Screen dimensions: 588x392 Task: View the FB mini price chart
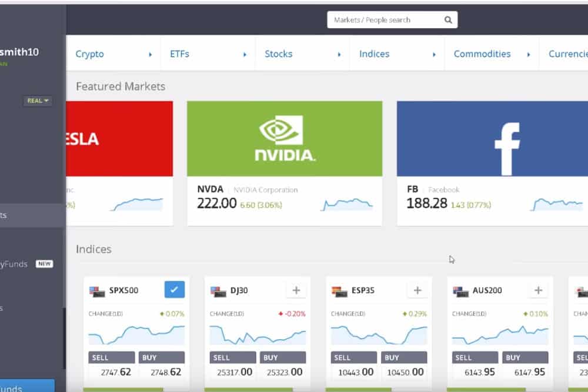[x=556, y=205]
